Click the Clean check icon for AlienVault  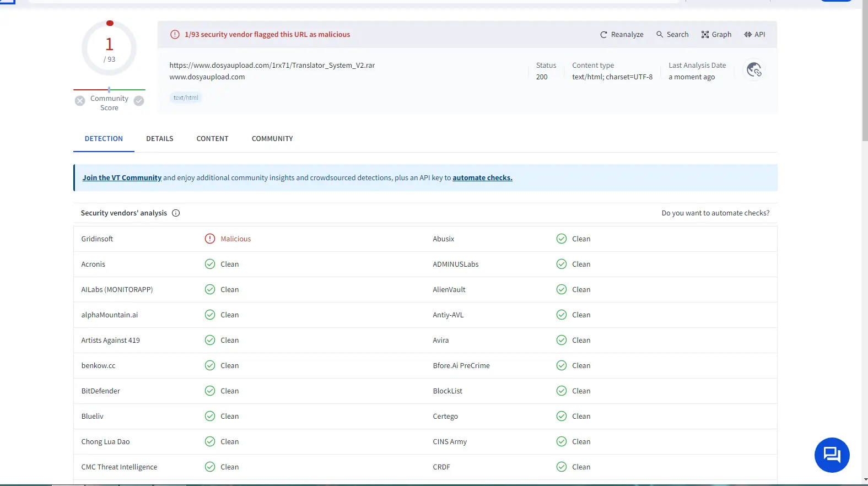[562, 289]
